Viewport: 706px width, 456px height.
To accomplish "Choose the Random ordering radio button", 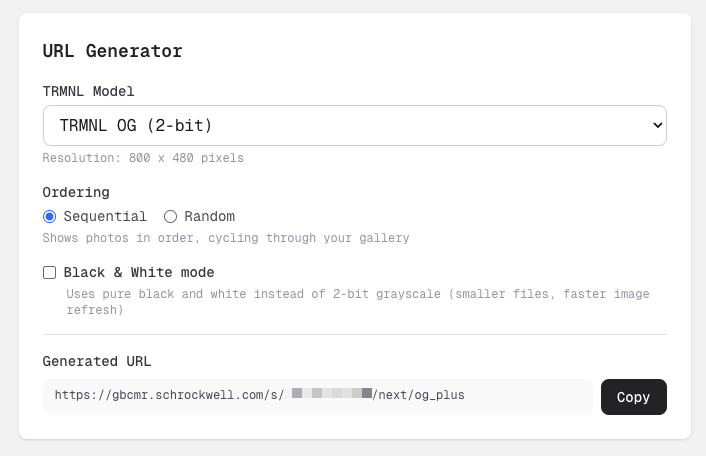I will pos(170,216).
